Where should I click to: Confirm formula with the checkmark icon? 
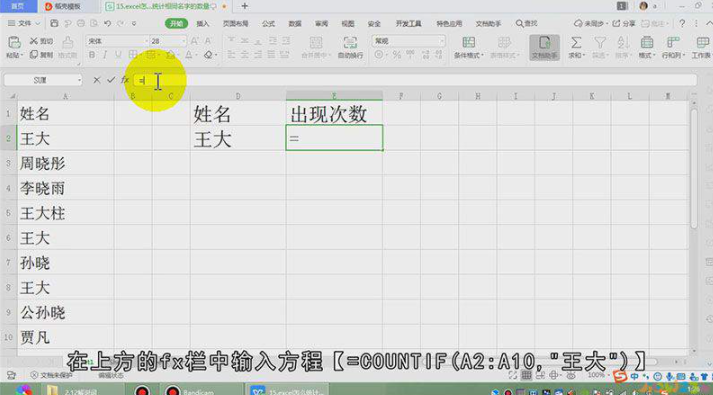(110, 80)
